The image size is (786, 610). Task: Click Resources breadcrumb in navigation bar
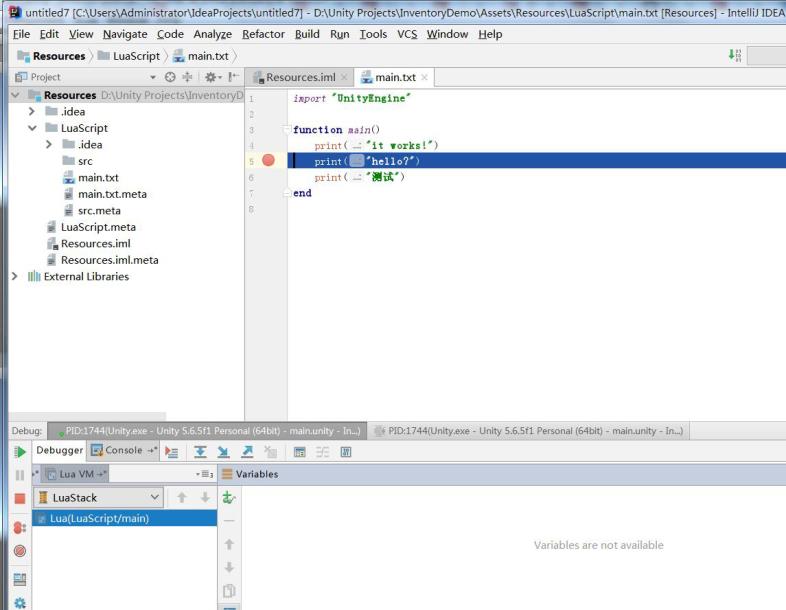[x=52, y=56]
